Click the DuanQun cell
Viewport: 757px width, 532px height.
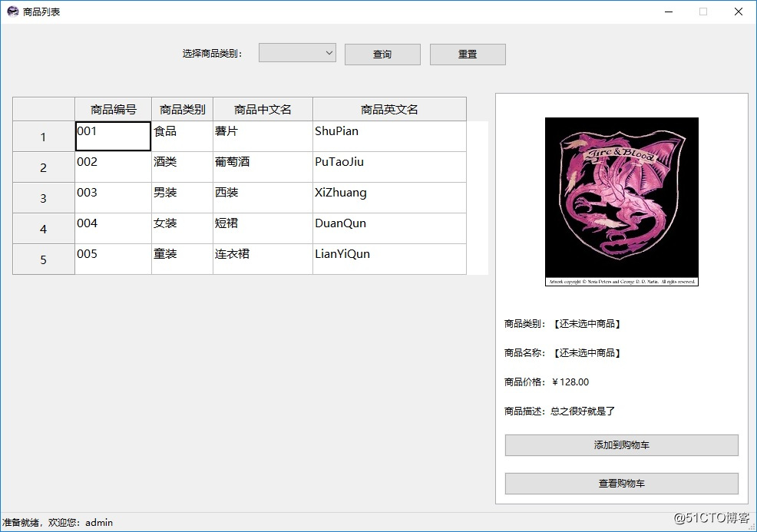pyautogui.click(x=389, y=228)
